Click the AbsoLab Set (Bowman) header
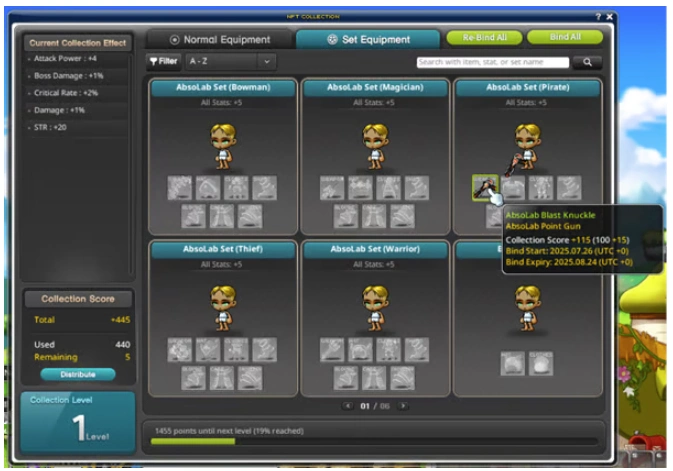 223,88
